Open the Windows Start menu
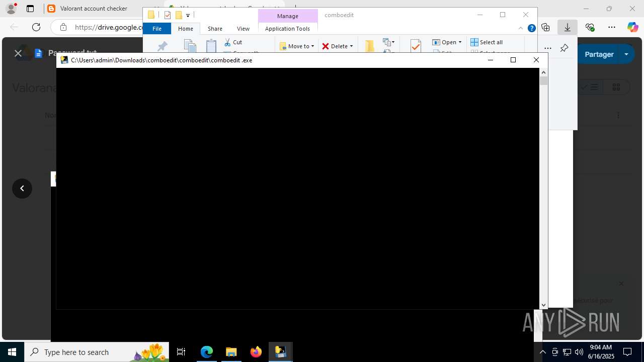The width and height of the screenshot is (644, 362). click(x=12, y=352)
